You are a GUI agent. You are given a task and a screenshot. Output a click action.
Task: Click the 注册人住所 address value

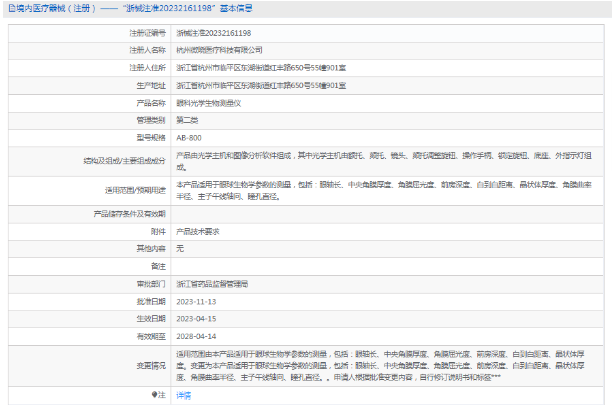tap(260, 67)
